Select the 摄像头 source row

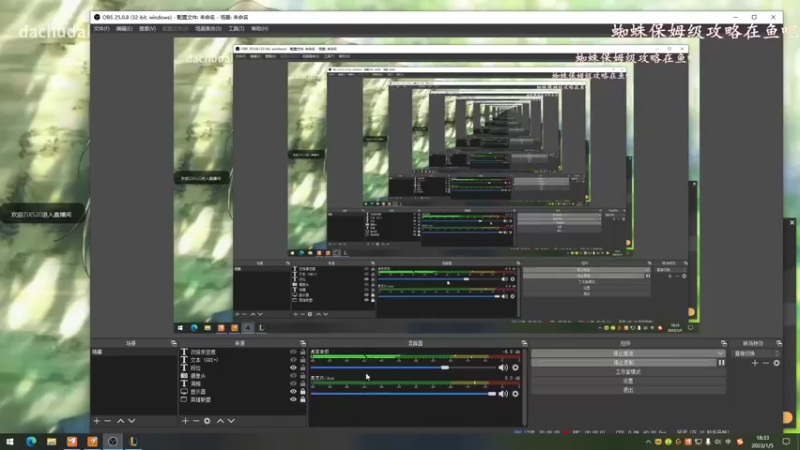pos(243,376)
